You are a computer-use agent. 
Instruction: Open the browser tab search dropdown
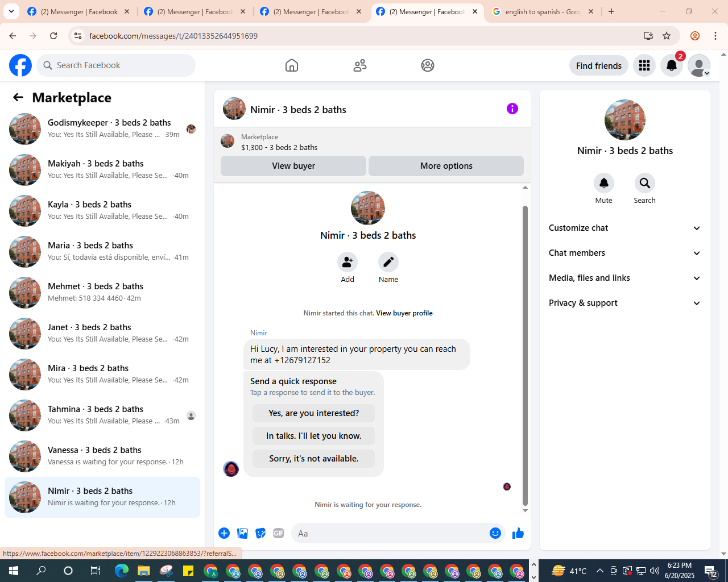11,11
